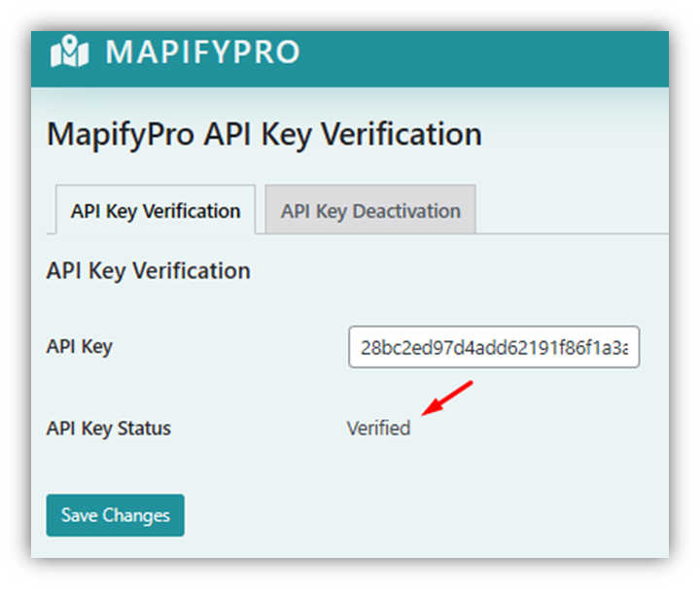Click the API Key field label

pos(80,347)
